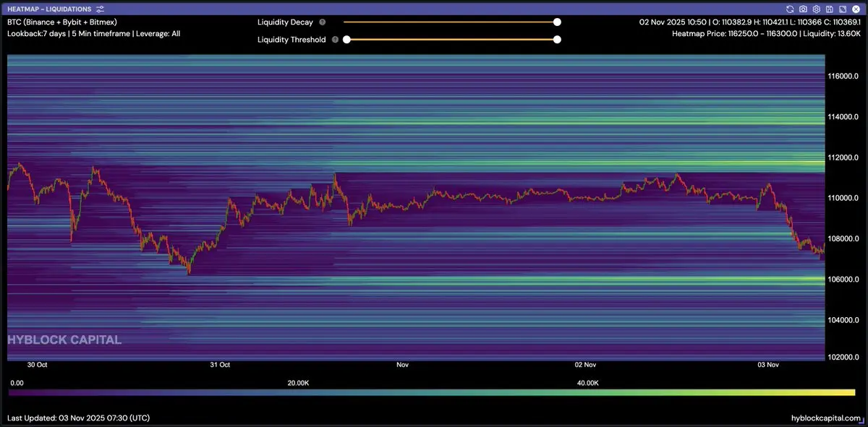Click the Lookback and timeframe info line

(x=93, y=34)
